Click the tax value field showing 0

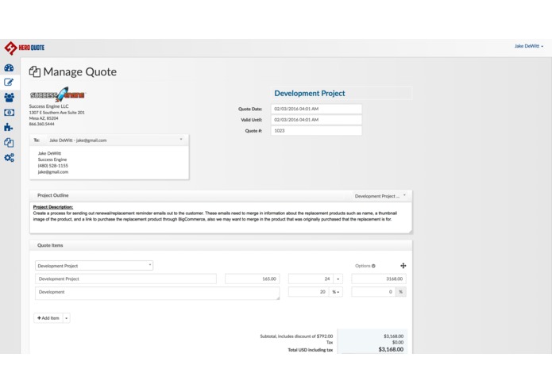pos(373,292)
